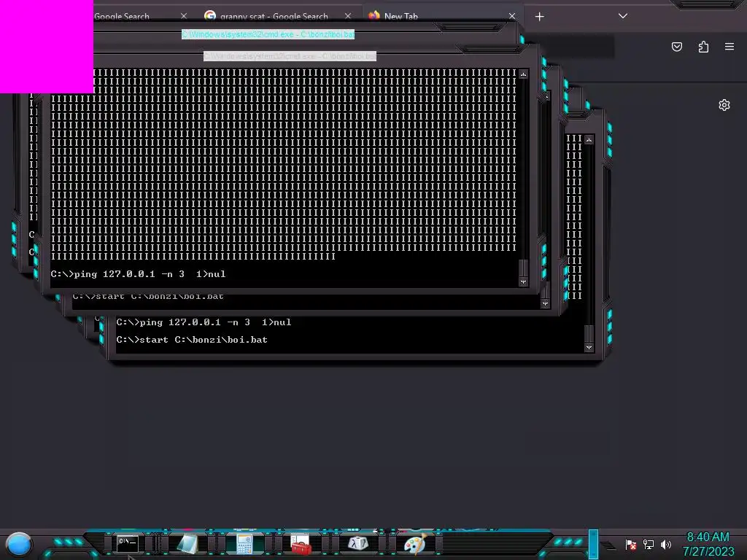747x560 pixels.
Task: Close the granny scat Google Search tab
Action: click(348, 16)
